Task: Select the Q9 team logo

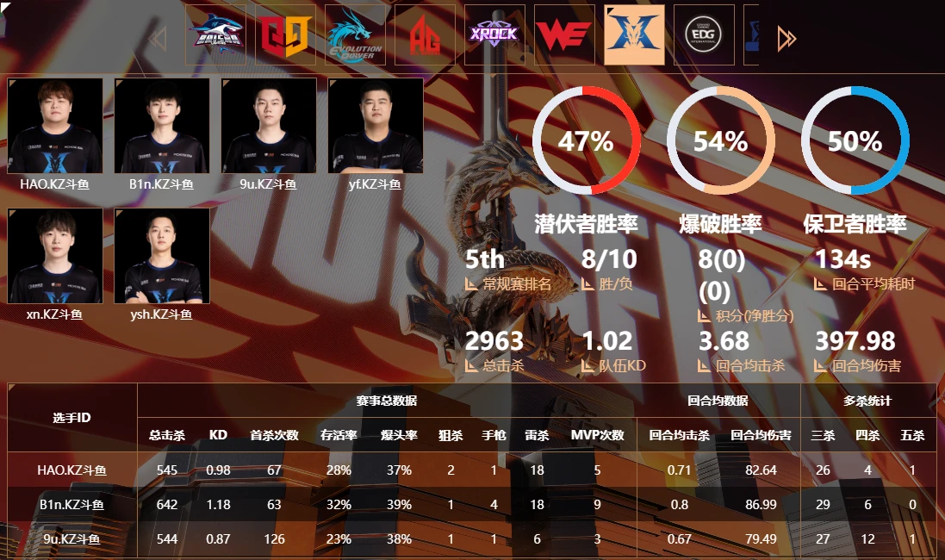Action: 286,35
